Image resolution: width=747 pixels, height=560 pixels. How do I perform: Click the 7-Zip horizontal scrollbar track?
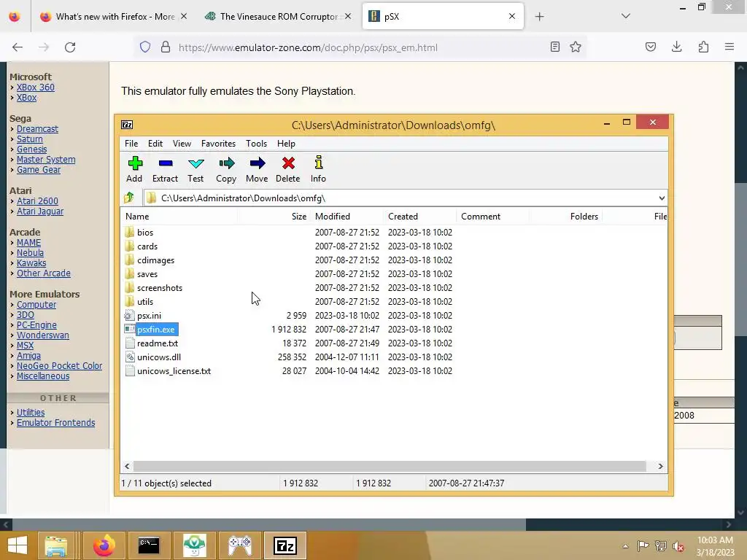click(x=390, y=466)
